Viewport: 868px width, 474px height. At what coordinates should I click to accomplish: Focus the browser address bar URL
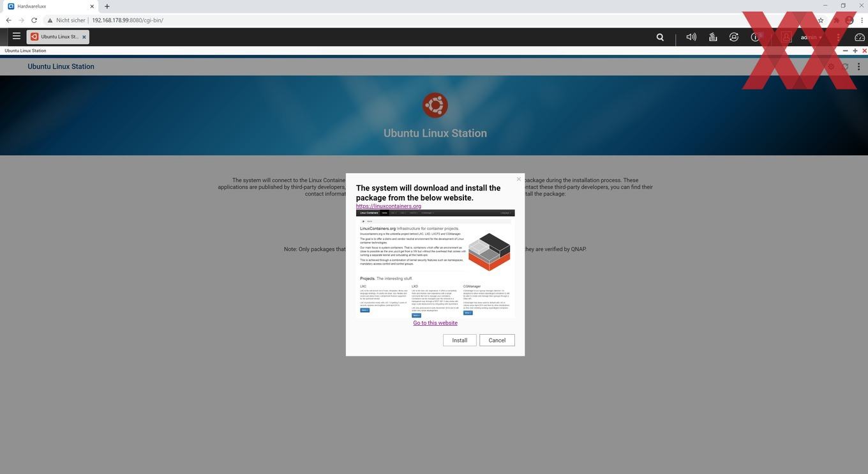(x=128, y=20)
